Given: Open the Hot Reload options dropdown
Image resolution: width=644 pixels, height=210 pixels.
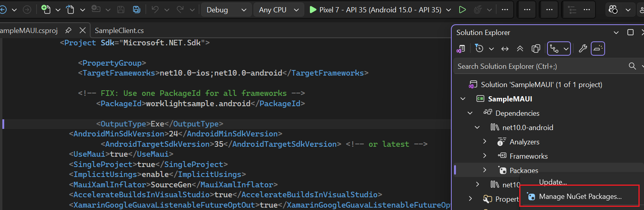Looking at the screenshot, I should (489, 10).
